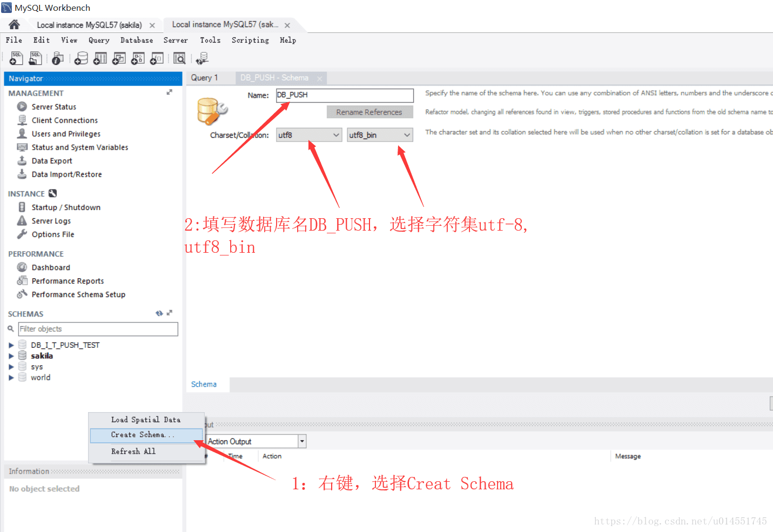This screenshot has height=532, width=773.
Task: Open the Database menu
Action: (x=137, y=40)
